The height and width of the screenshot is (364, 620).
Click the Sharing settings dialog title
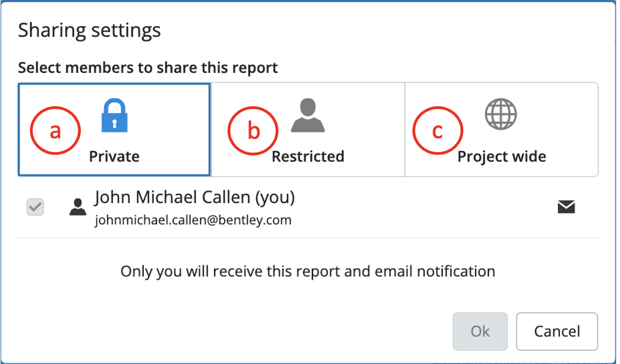coord(89,30)
